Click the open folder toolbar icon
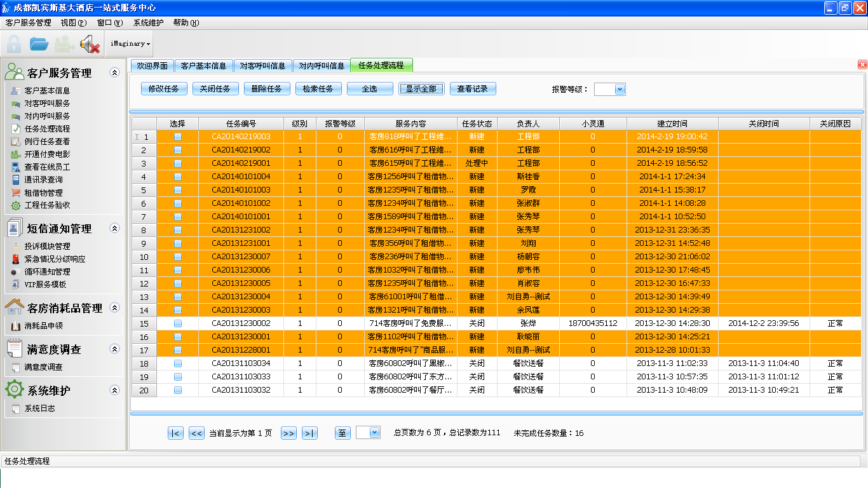The height and width of the screenshot is (488, 868). pyautogui.click(x=39, y=44)
